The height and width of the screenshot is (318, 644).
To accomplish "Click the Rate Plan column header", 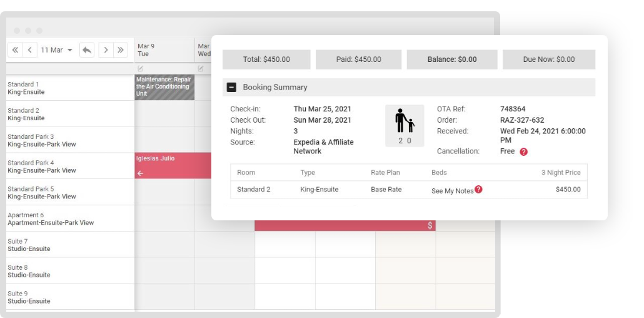I will pyautogui.click(x=385, y=172).
